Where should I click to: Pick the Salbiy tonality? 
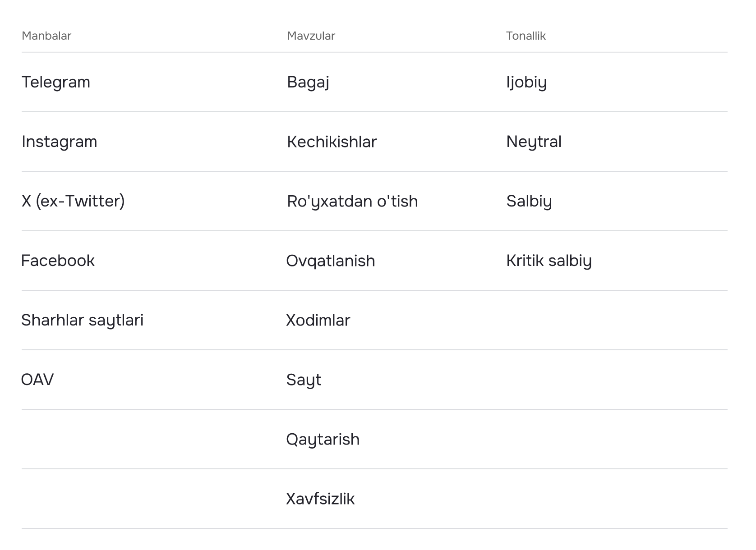[x=529, y=201]
